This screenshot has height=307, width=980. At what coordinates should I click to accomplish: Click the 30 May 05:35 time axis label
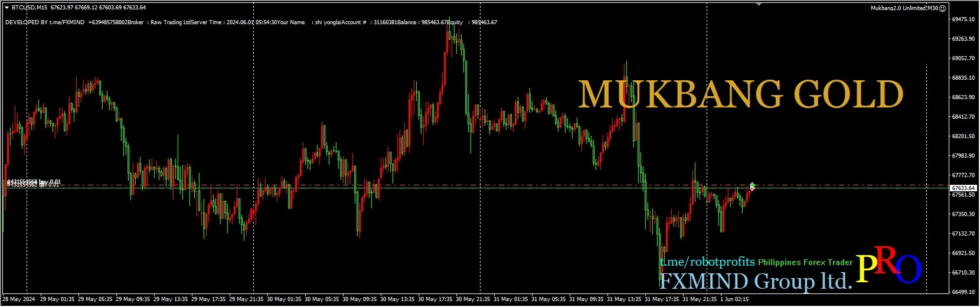click(322, 299)
